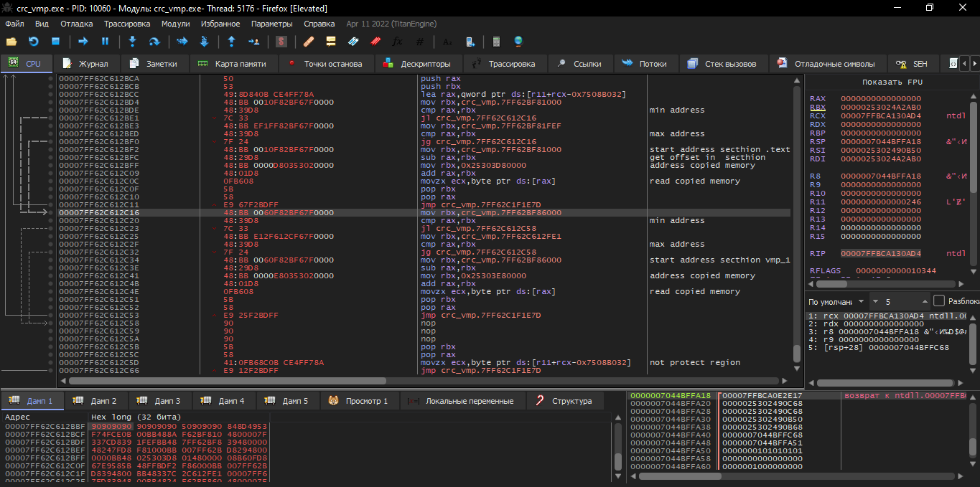The width and height of the screenshot is (980, 487).
Task: Switch to the Стек вызовов tab
Action: 723,64
